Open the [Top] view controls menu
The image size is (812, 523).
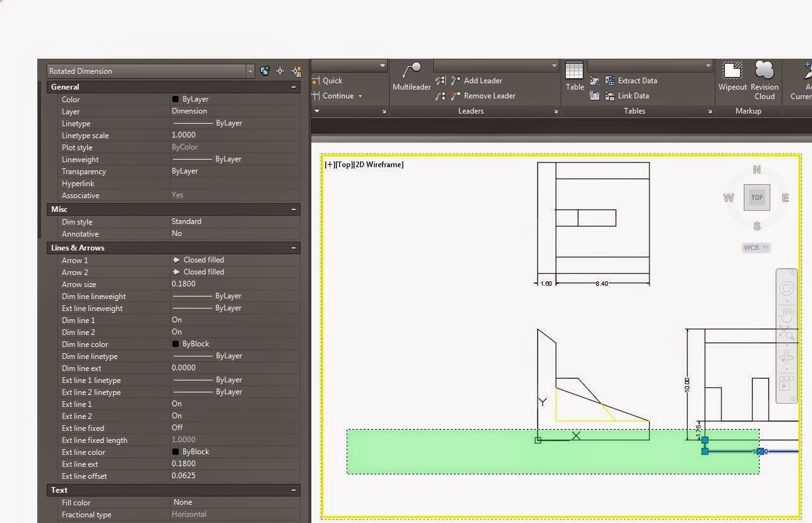343,165
